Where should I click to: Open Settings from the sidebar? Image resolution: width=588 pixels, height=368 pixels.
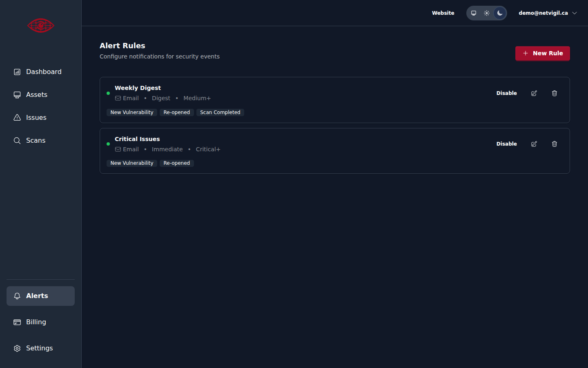[40, 348]
